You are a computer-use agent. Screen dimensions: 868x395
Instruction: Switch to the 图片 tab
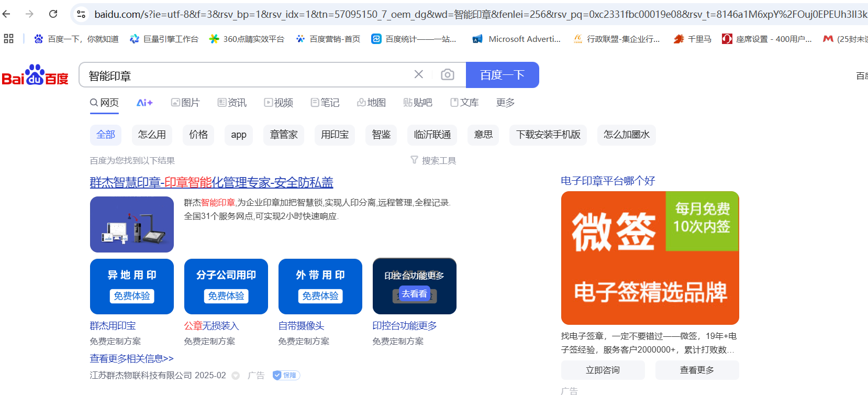185,103
